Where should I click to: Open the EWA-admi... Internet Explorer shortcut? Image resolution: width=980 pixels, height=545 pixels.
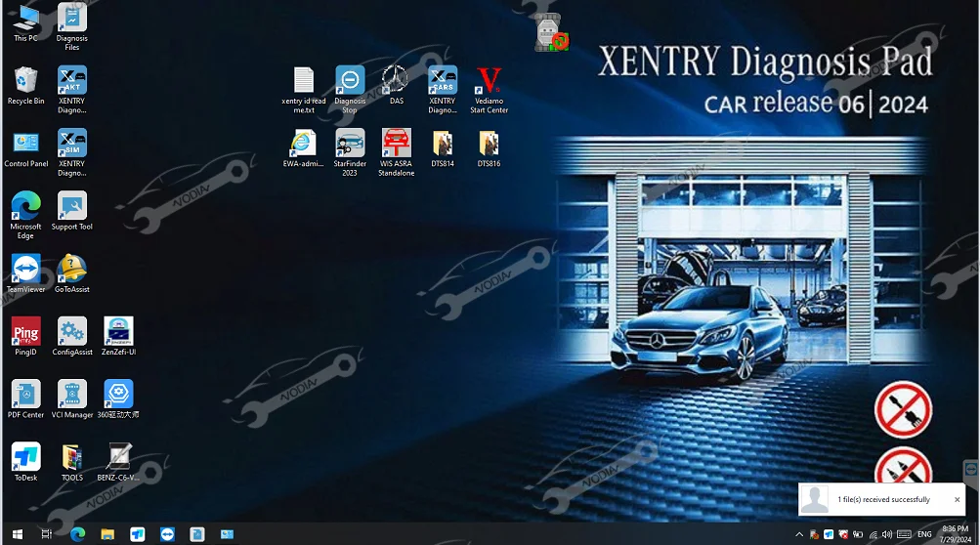coord(304,148)
